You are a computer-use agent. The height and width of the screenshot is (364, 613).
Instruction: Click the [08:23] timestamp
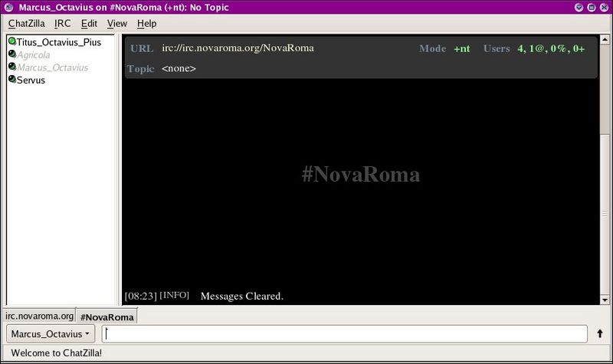(141, 296)
